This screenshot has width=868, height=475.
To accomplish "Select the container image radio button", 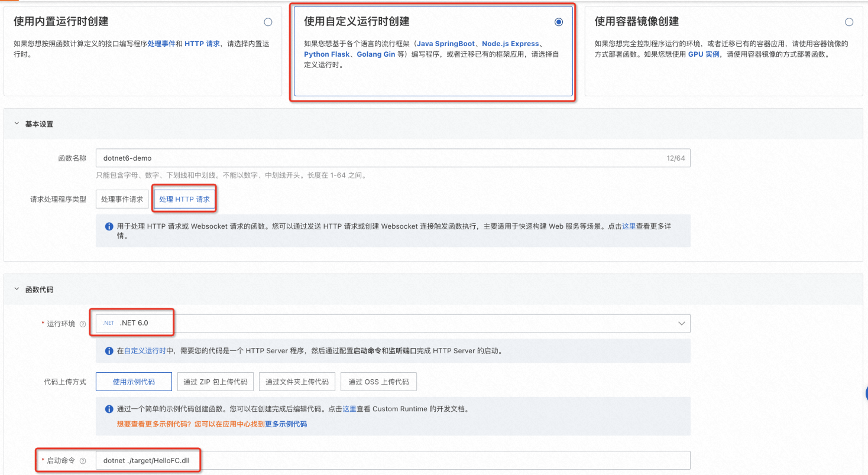I will coord(849,22).
